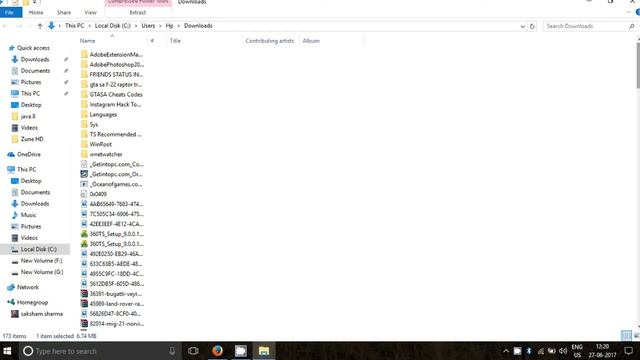
Task: Select the 82014-mig-21-nonvi... archive
Action: 116,324
